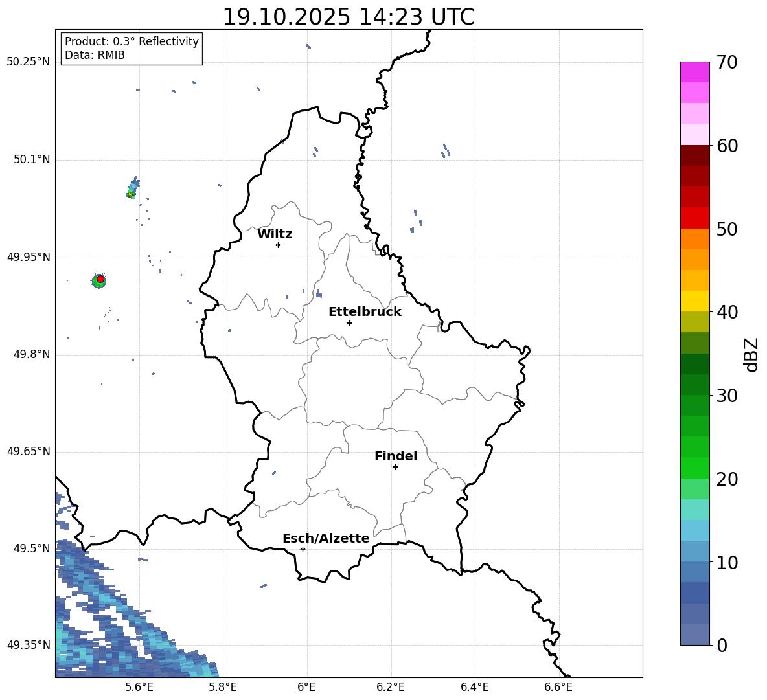
Task: Click the 0 tick on colorbar
Action: [722, 645]
